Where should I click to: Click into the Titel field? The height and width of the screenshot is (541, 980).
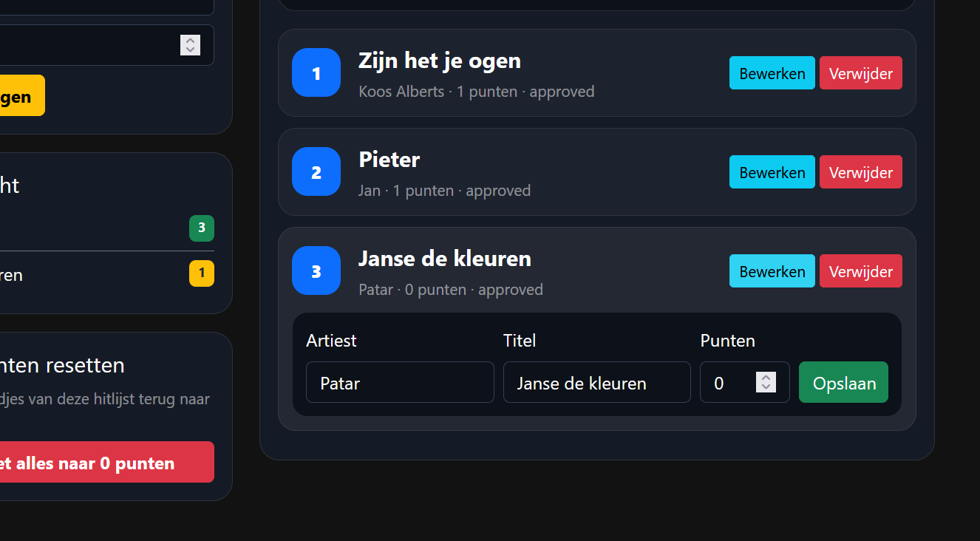(x=597, y=382)
